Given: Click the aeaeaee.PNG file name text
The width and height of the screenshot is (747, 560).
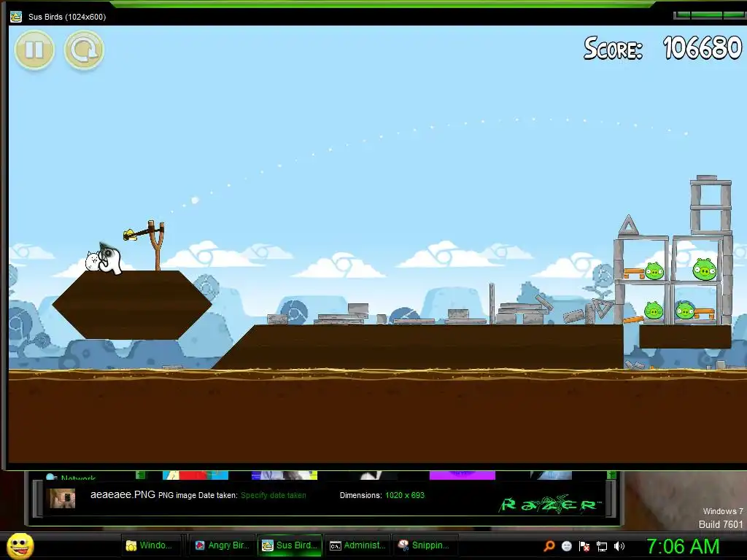Looking at the screenshot, I should (x=123, y=495).
